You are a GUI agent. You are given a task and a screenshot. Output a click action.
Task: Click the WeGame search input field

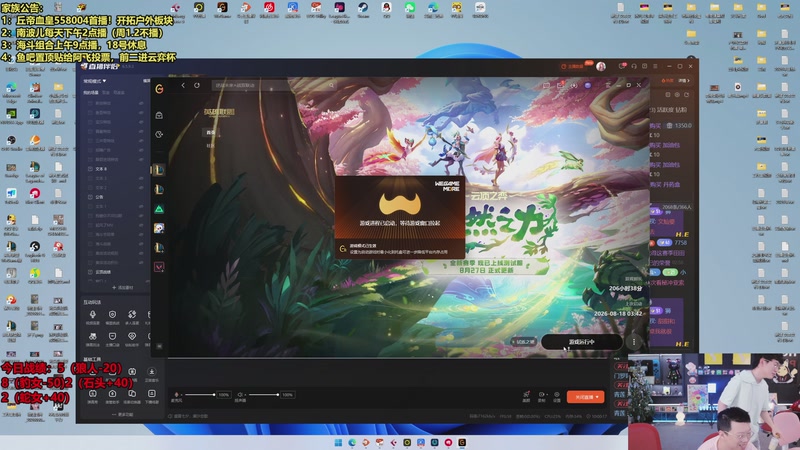point(274,85)
